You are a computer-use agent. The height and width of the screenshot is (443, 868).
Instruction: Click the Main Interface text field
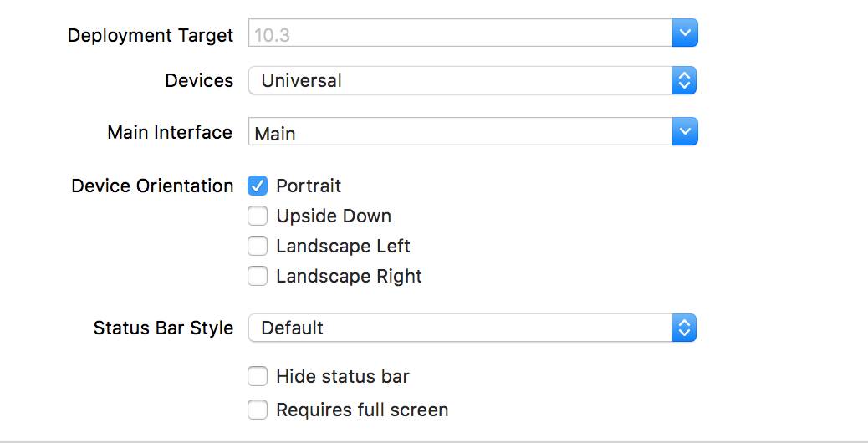460,133
